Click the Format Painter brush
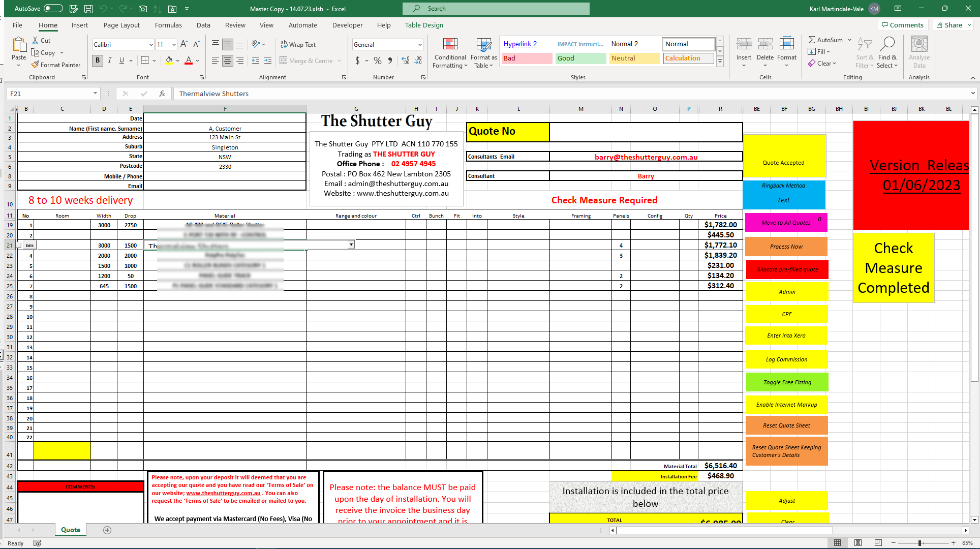Screen dimensions: 980x549 pyautogui.click(x=35, y=65)
